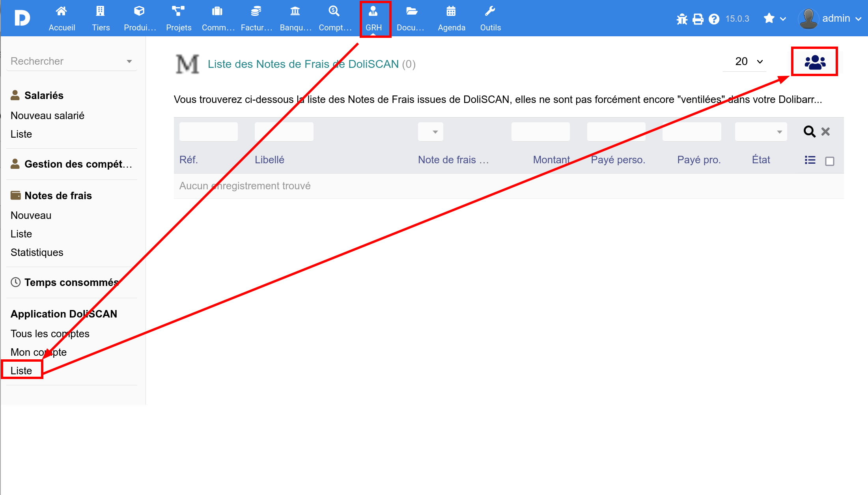Open Tous les comptes link
This screenshot has width=868, height=495.
[x=50, y=334]
